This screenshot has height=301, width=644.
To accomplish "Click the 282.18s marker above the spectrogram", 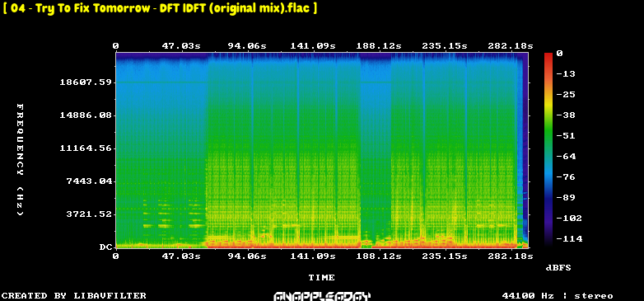I will pyautogui.click(x=510, y=46).
